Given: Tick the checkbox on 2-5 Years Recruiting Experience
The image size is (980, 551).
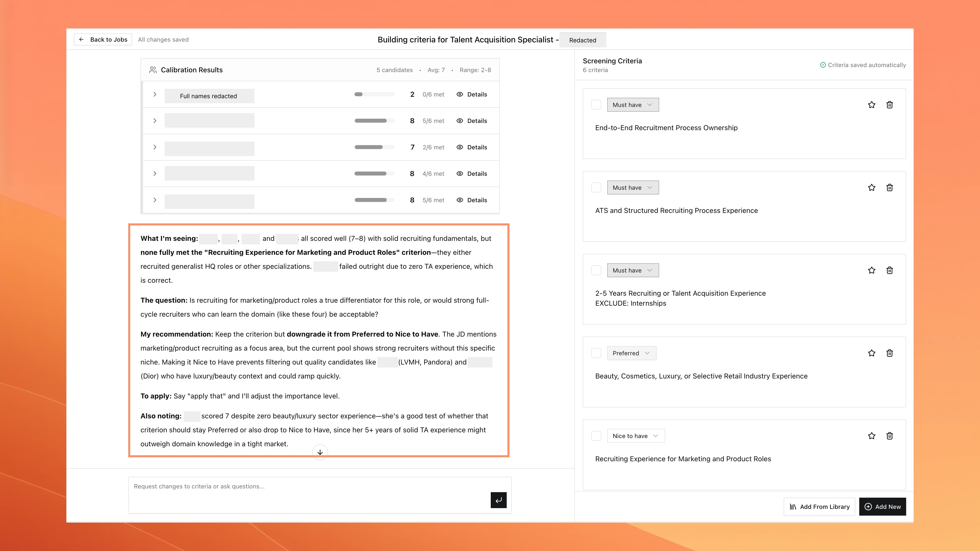Looking at the screenshot, I should point(596,270).
